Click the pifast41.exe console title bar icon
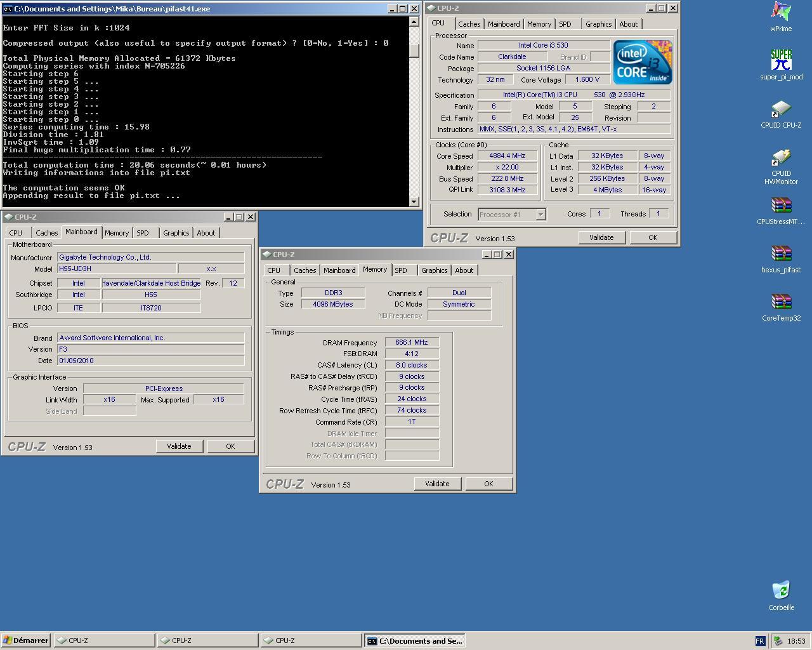Screen dimensions: 812x650 click(8, 9)
